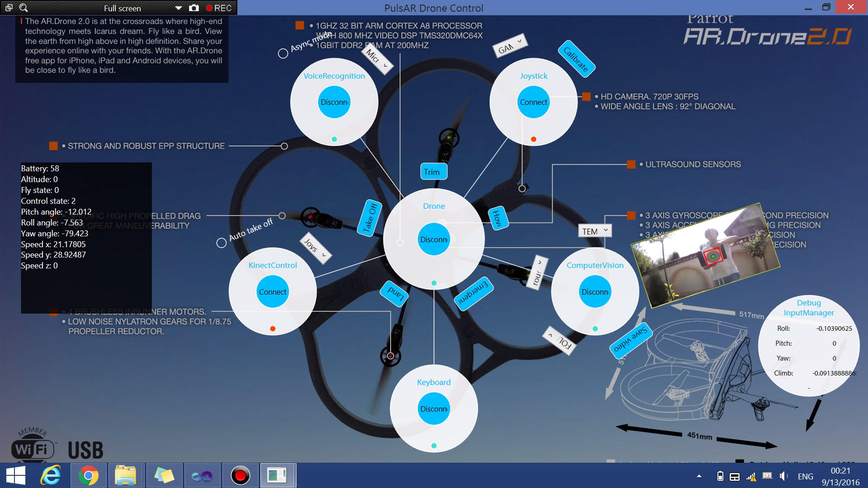Show hidden system tray icons
This screenshot has width=868, height=488.
point(699,476)
